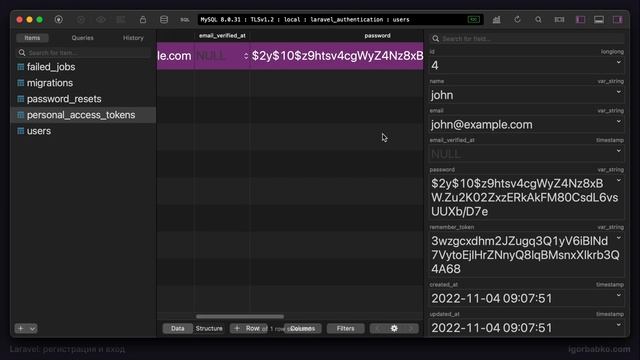Switch to the History tab

pyautogui.click(x=133, y=38)
